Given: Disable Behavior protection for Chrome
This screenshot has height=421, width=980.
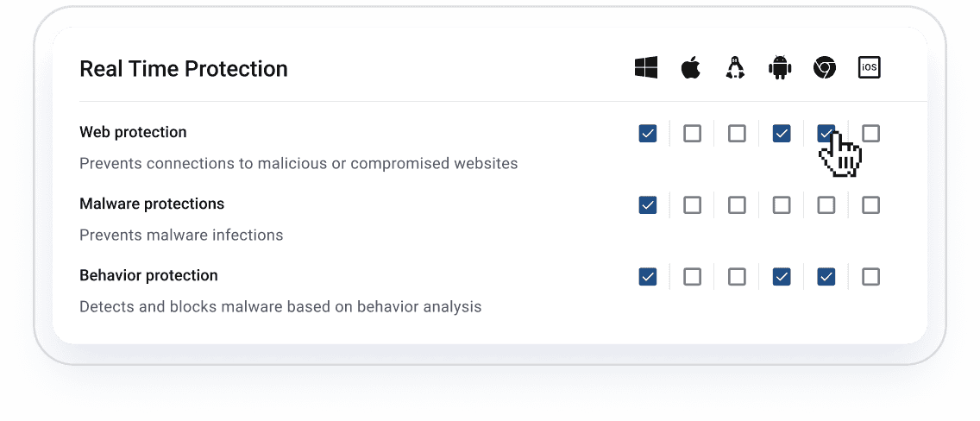Looking at the screenshot, I should click(x=826, y=276).
